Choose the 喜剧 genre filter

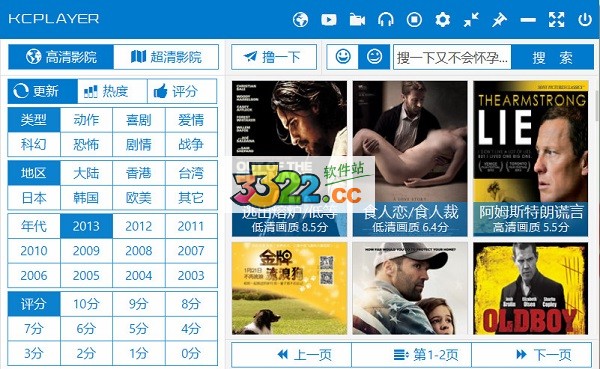[x=139, y=120]
